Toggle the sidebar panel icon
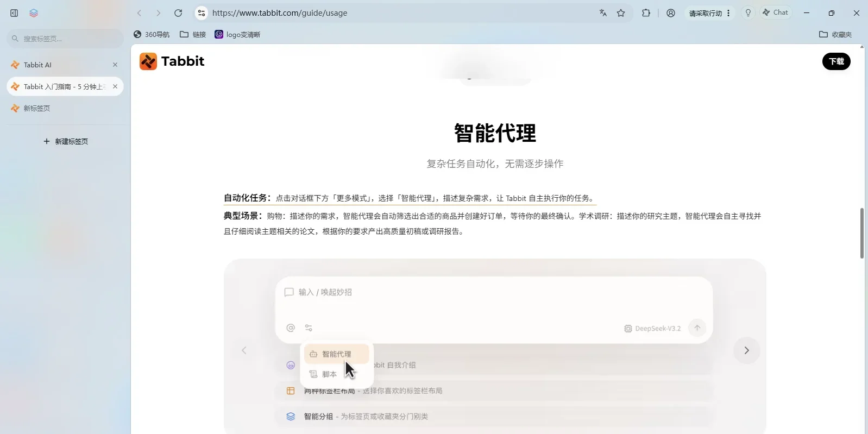The image size is (868, 434). pos(14,13)
